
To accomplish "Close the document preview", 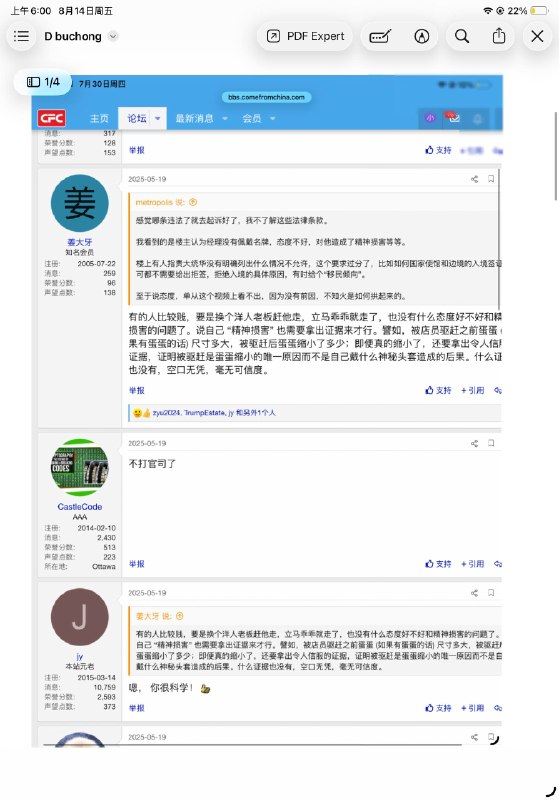I will (537, 36).
